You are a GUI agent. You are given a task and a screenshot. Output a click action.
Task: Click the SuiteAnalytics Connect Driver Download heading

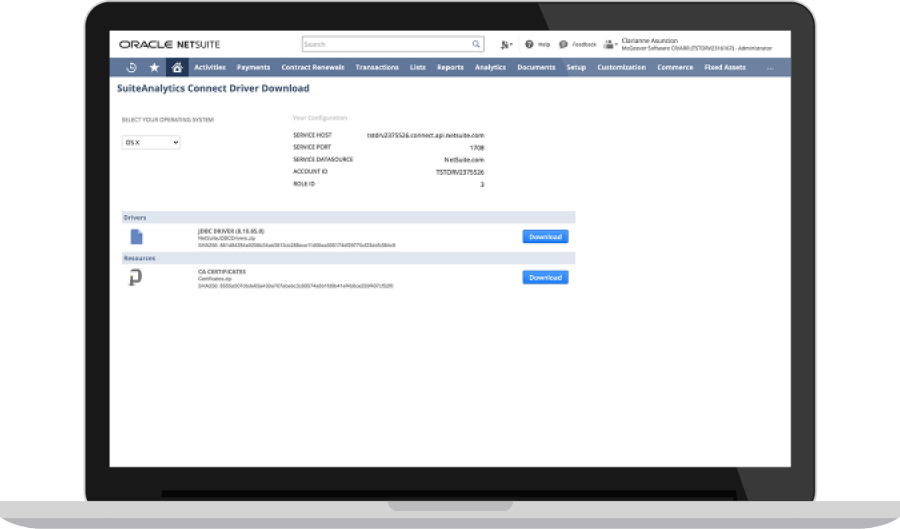tap(213, 88)
